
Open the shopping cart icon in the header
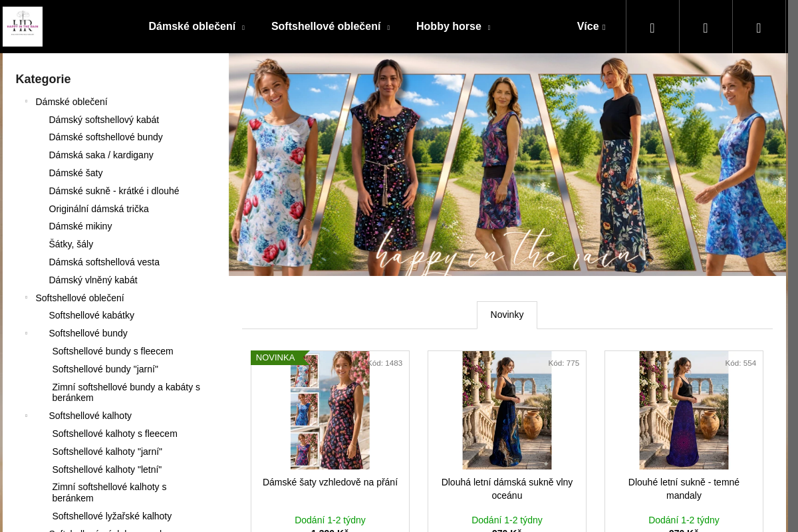(x=759, y=27)
